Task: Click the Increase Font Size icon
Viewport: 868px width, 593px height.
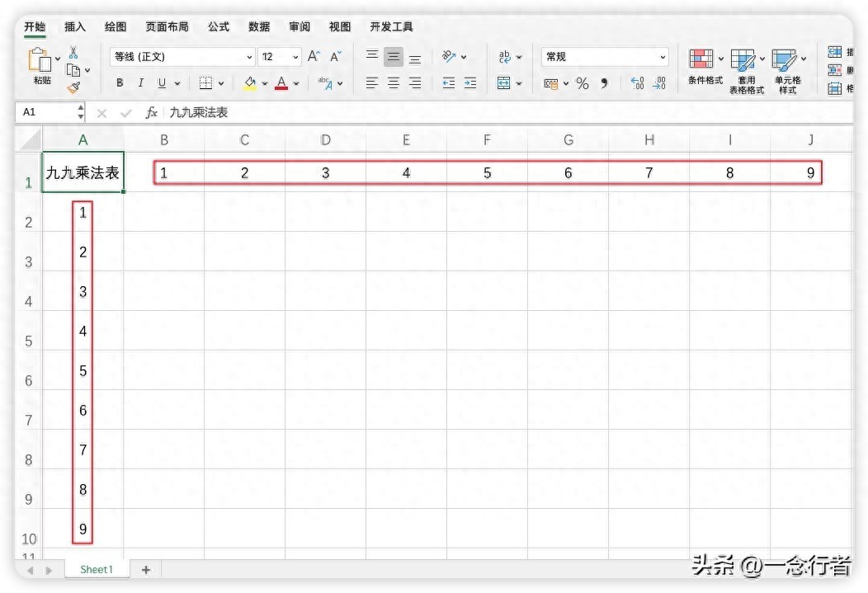Action: [314, 57]
